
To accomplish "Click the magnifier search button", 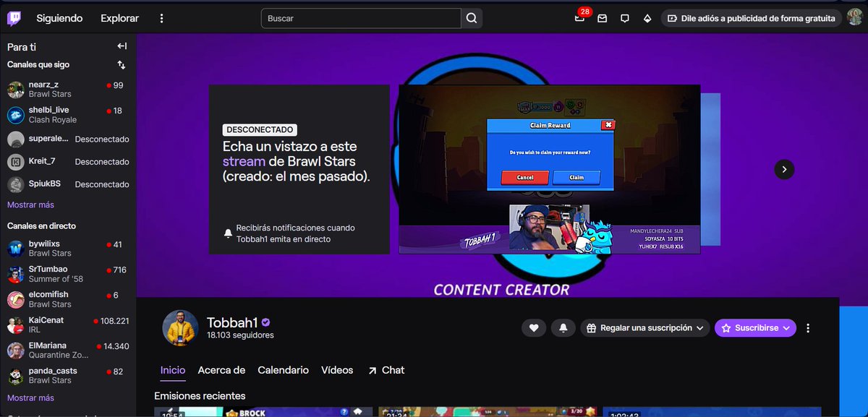I will (x=472, y=18).
